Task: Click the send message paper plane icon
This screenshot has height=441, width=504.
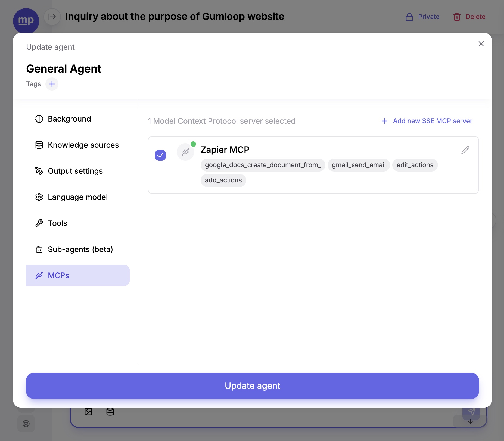Action: click(471, 412)
